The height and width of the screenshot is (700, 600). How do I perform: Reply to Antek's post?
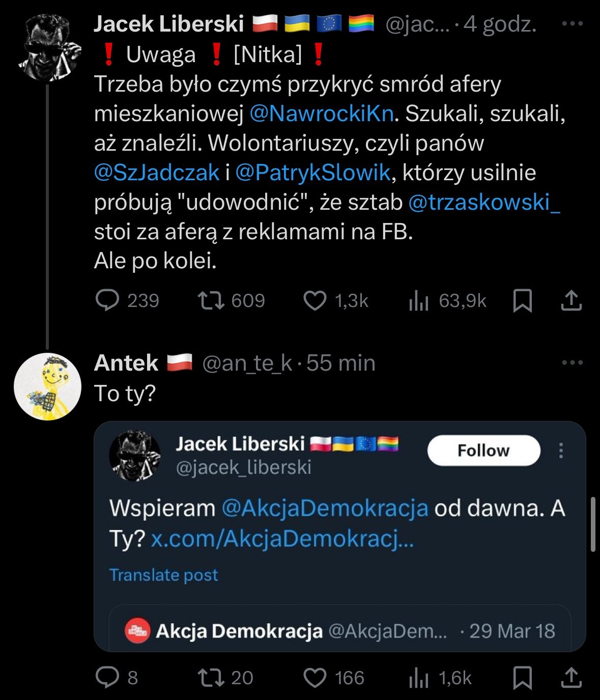pyautogui.click(x=107, y=678)
